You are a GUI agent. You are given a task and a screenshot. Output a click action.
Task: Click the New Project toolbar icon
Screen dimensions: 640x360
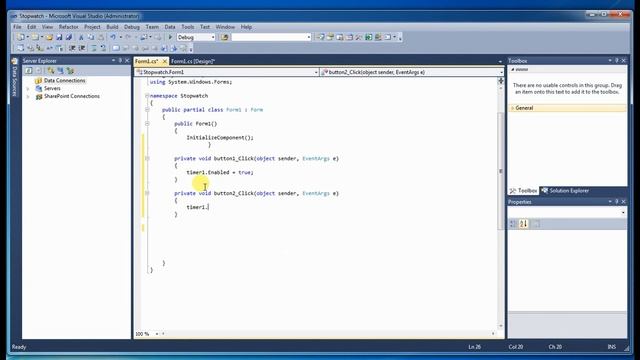20,37
